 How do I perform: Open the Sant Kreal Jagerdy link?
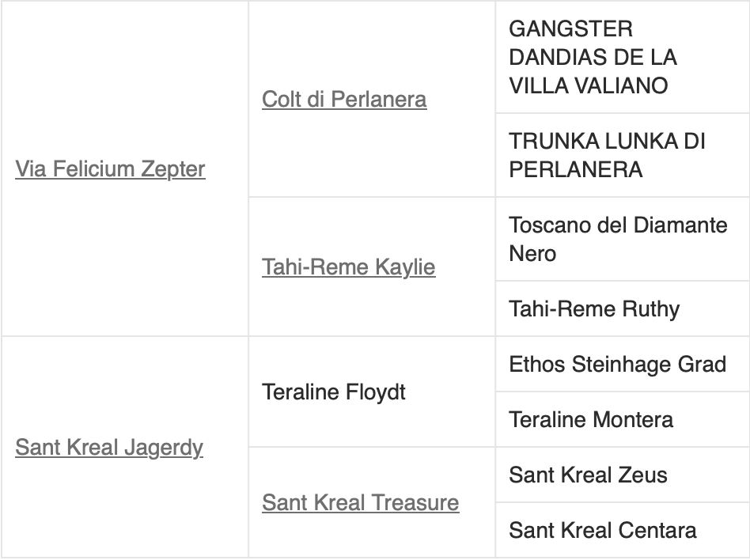(x=109, y=447)
